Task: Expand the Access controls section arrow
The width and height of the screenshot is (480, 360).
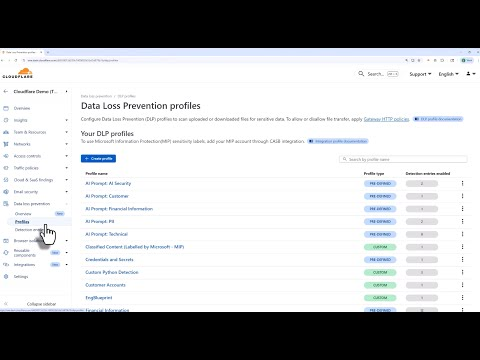Action: tap(66, 156)
